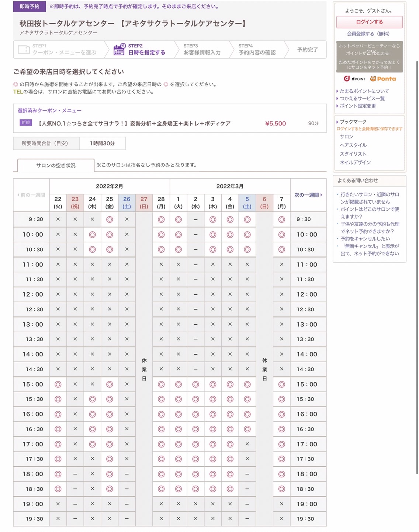Click the STEP2 calendar icon

pyautogui.click(x=119, y=49)
